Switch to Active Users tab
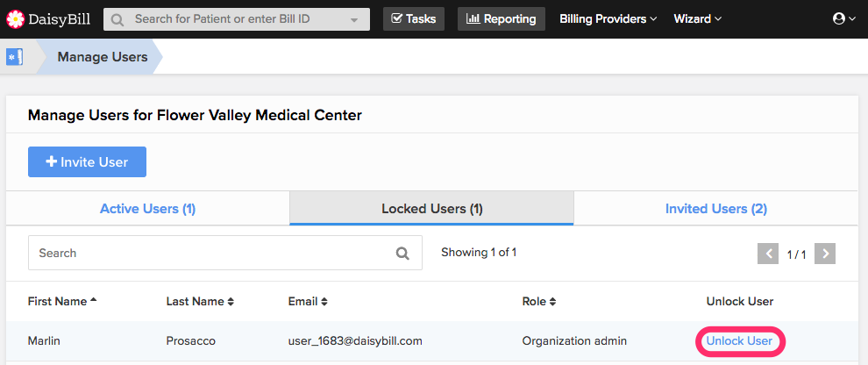Screen dimensions: 868x365 [147, 209]
